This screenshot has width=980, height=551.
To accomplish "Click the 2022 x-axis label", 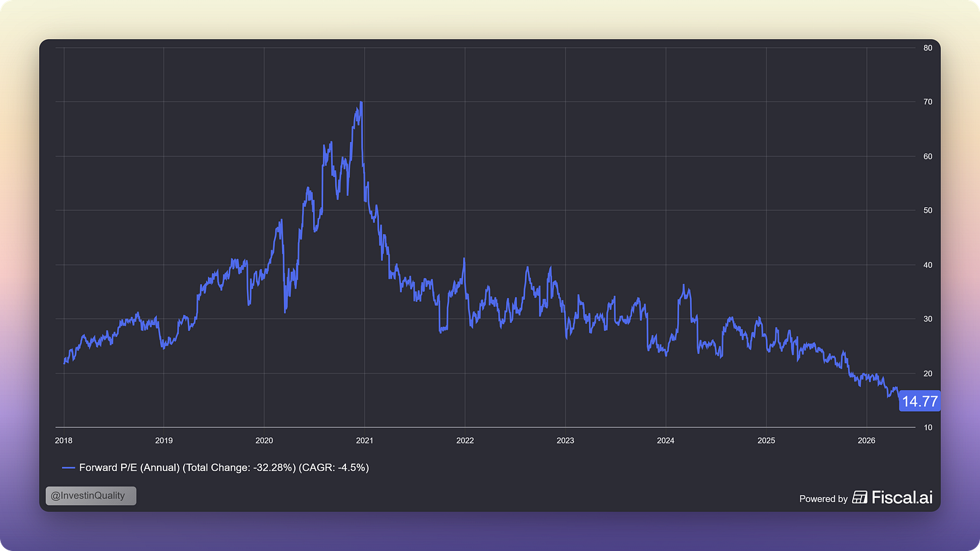I will [465, 441].
